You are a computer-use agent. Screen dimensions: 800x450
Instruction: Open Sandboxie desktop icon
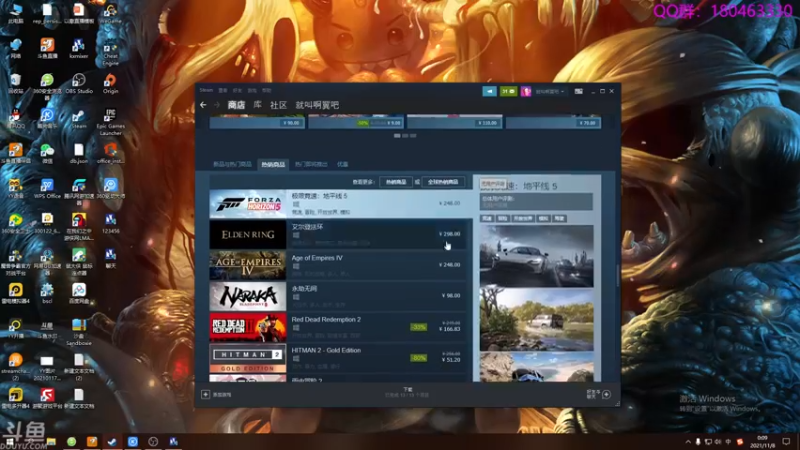point(79,332)
